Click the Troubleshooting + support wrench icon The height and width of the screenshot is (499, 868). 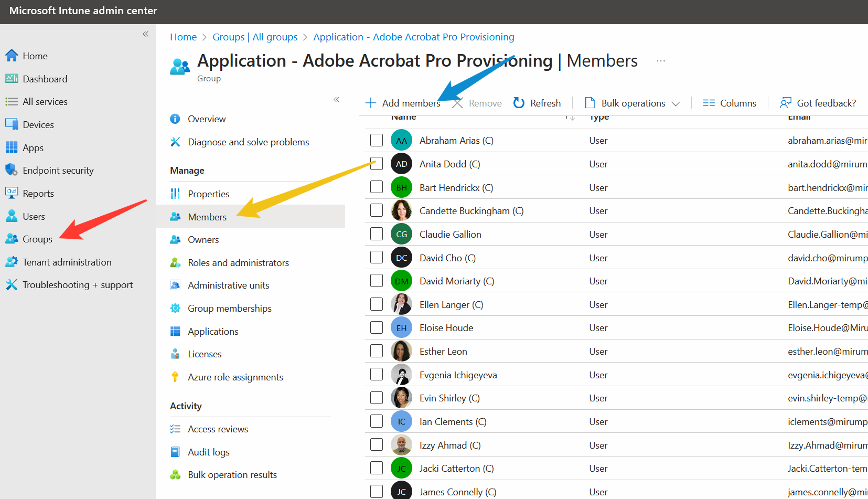tap(12, 284)
